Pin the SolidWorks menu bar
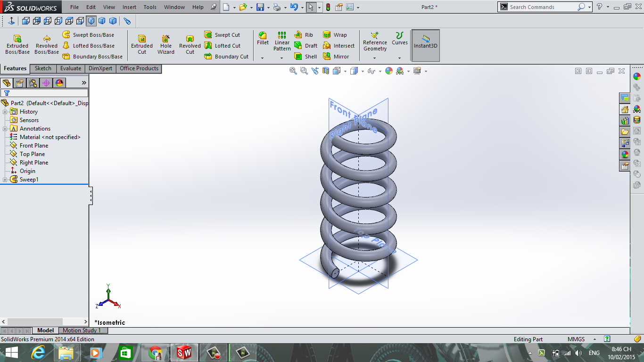The image size is (644, 362). click(x=214, y=7)
